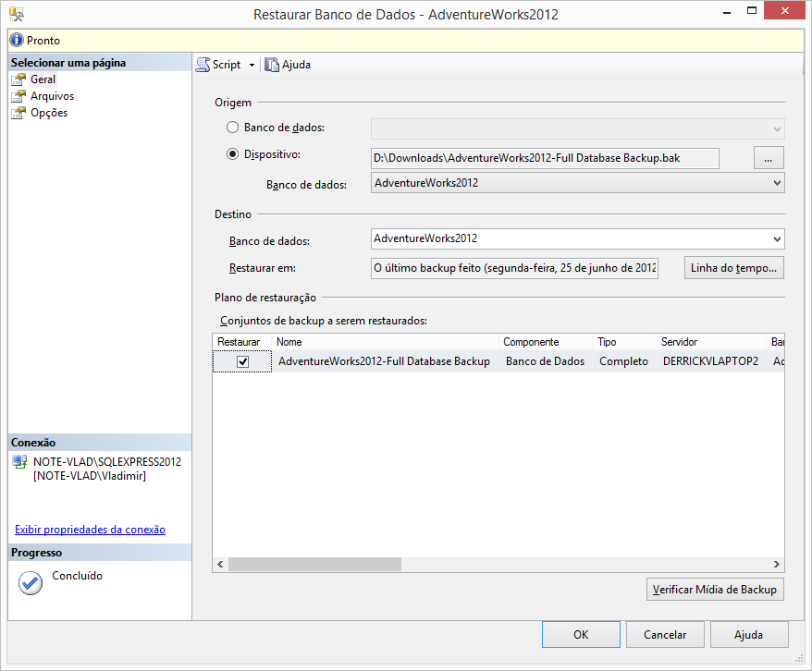Open Exibir propriedades da conexão link

(90, 530)
